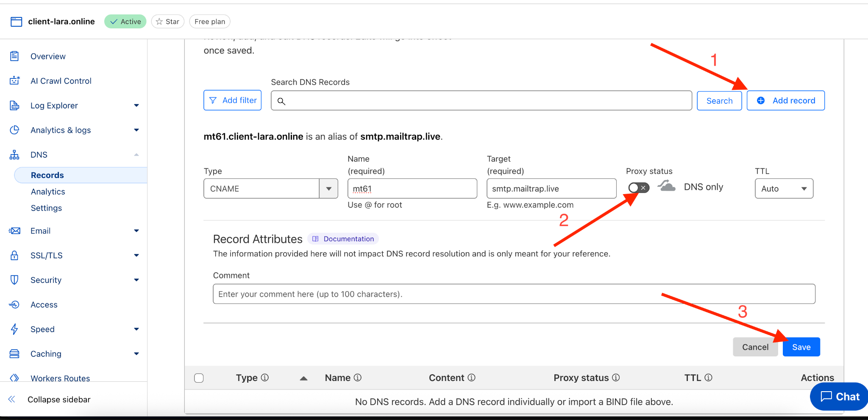Check the select-all records checkbox
Image resolution: width=868 pixels, height=420 pixels.
click(x=199, y=378)
